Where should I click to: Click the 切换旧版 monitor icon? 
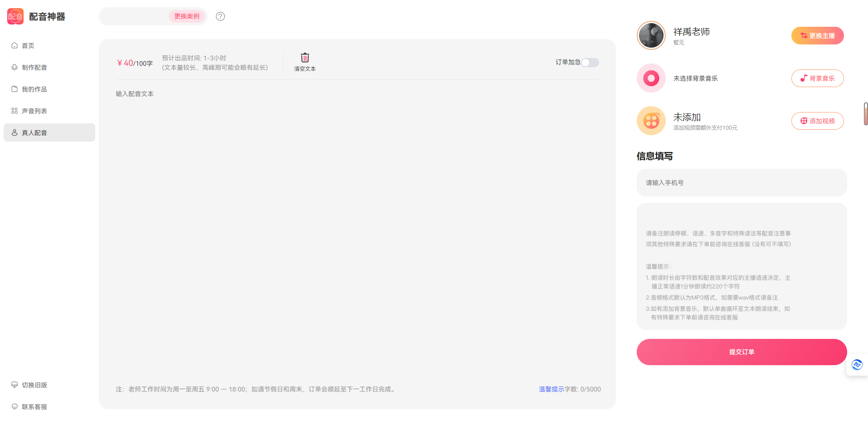click(14, 385)
